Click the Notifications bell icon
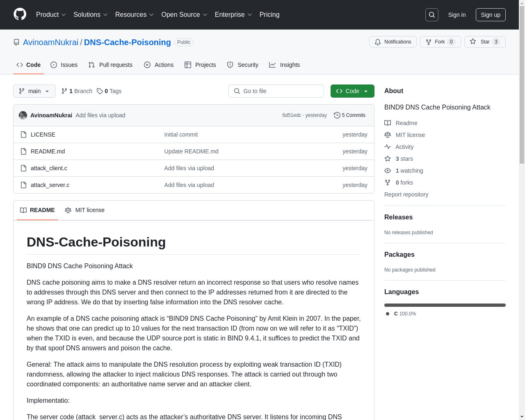The image size is (525, 420). tap(378, 42)
